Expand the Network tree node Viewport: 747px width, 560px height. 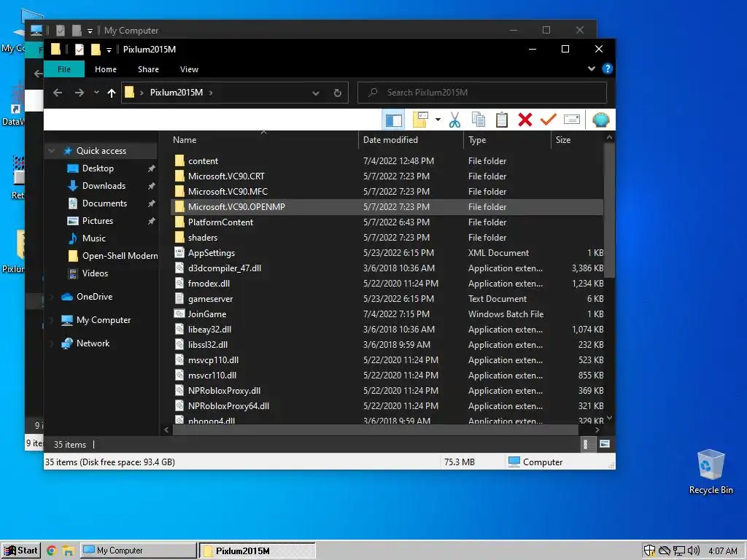coord(52,343)
